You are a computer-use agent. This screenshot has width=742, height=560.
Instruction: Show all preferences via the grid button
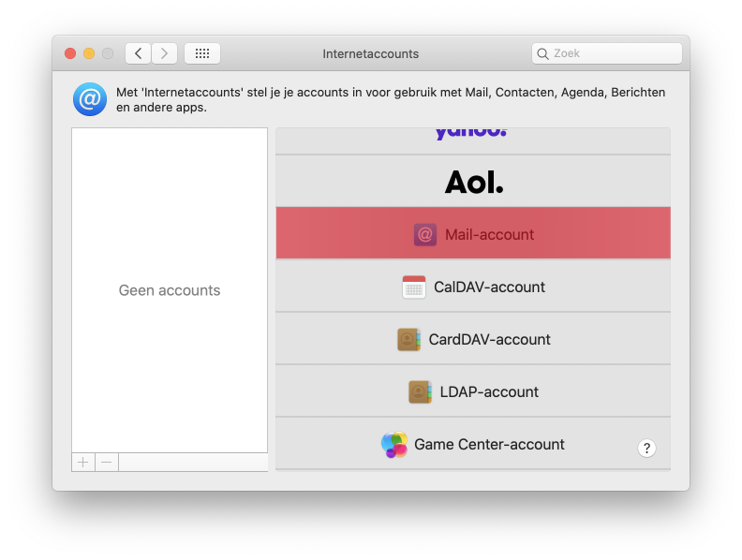(x=202, y=53)
